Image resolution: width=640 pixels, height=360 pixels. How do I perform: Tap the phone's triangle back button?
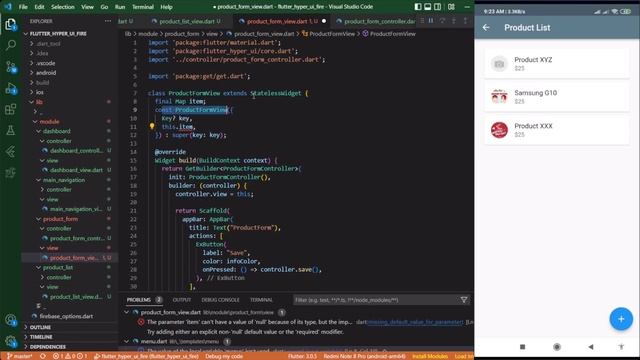pos(591,347)
